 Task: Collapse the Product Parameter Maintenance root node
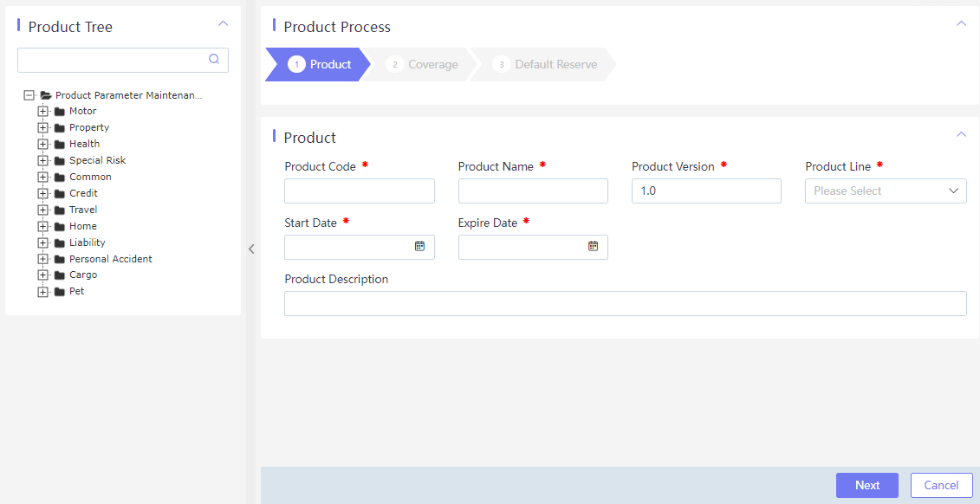click(28, 95)
